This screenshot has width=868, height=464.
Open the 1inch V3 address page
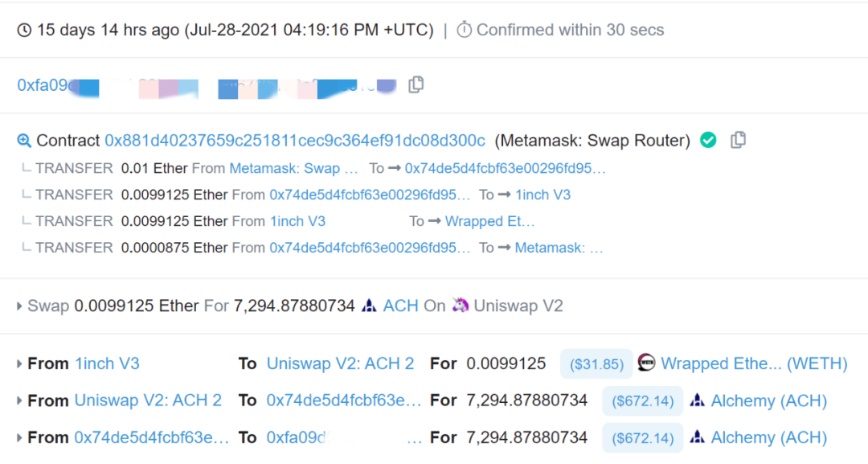(x=107, y=363)
